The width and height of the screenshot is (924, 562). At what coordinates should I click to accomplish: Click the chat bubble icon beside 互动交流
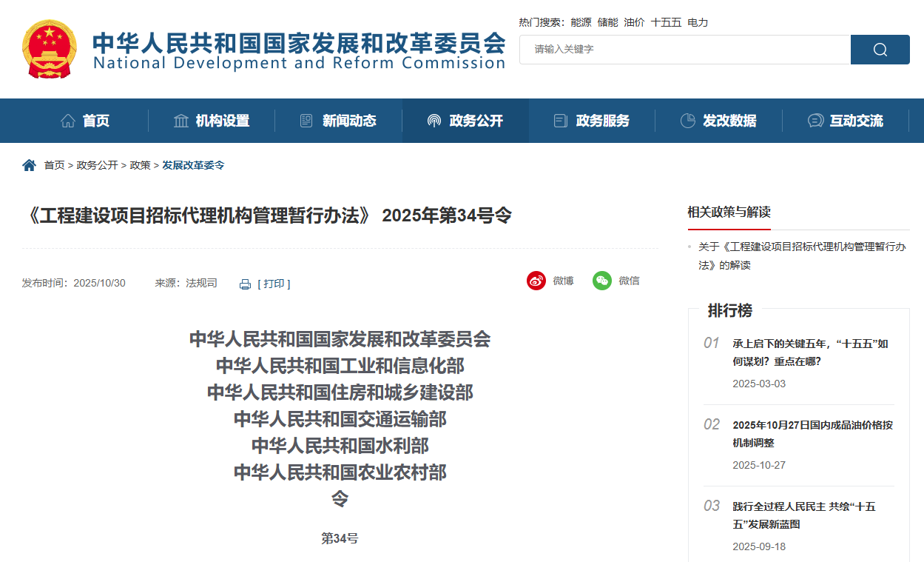pyautogui.click(x=815, y=121)
